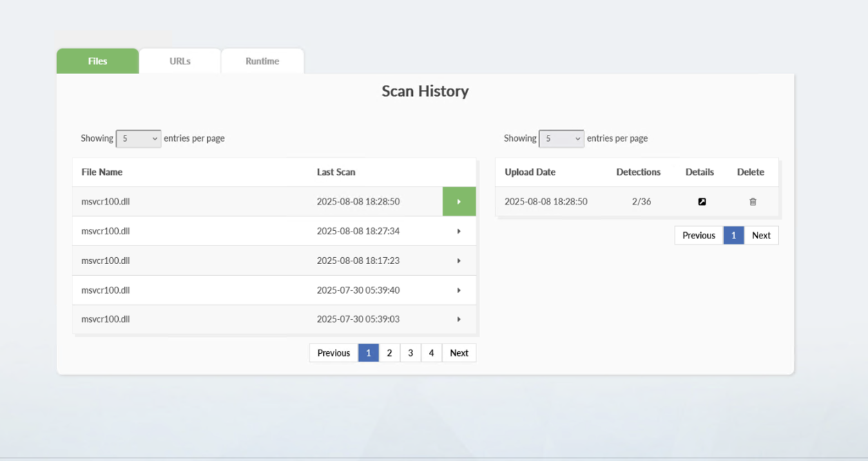The width and height of the screenshot is (868, 461).
Task: Open details icon for the 2/36 detection
Action: pos(702,202)
